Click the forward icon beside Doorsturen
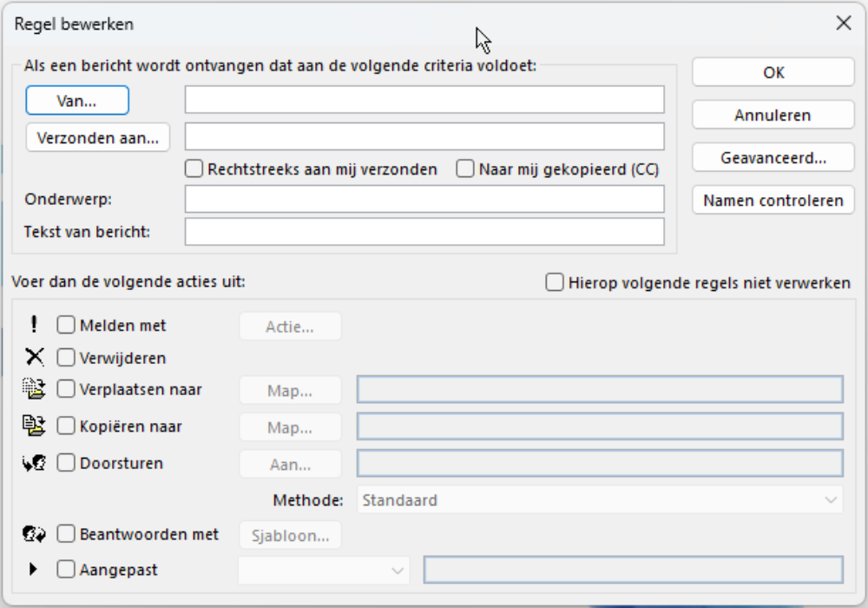The width and height of the screenshot is (868, 608). click(35, 463)
